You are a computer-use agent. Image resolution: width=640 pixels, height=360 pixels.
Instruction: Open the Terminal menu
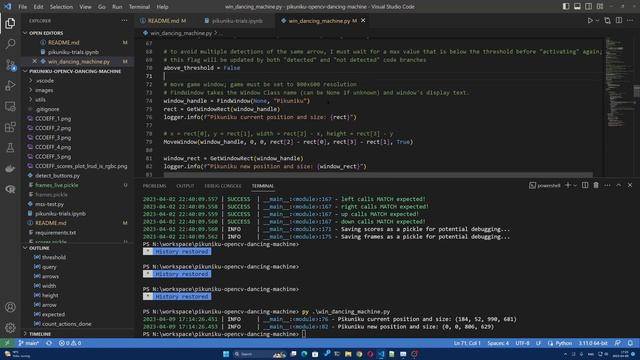click(x=139, y=7)
